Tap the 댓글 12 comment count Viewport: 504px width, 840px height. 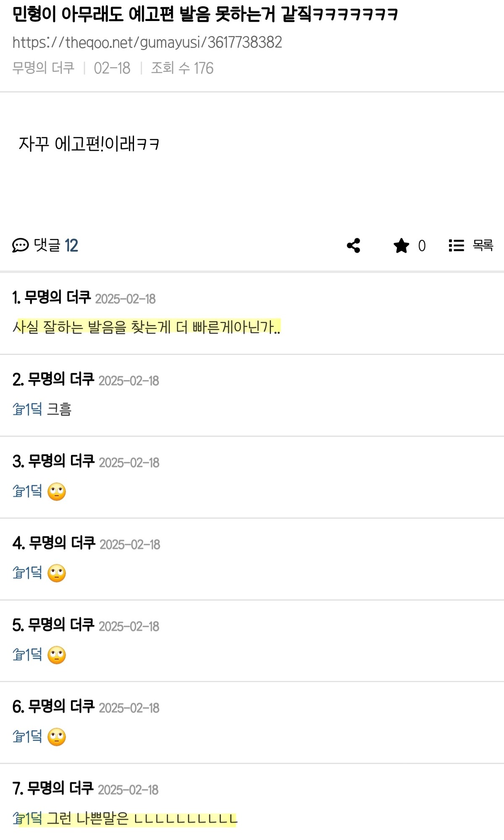click(x=56, y=245)
